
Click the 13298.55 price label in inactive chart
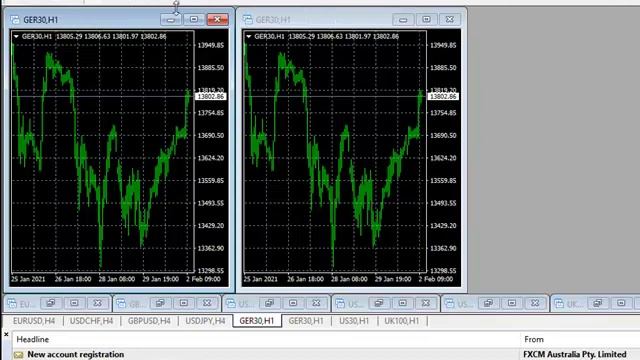click(443, 271)
